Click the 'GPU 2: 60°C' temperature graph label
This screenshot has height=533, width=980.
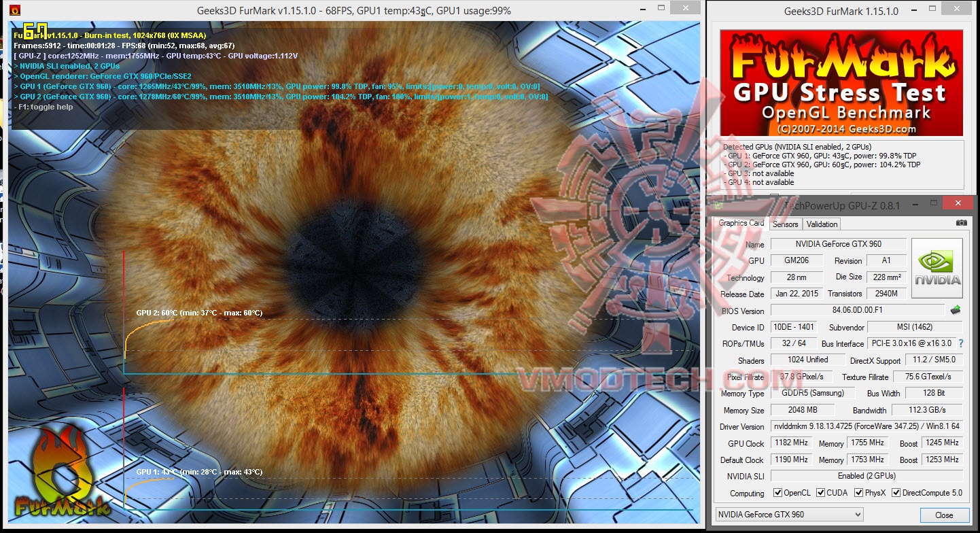pyautogui.click(x=199, y=313)
